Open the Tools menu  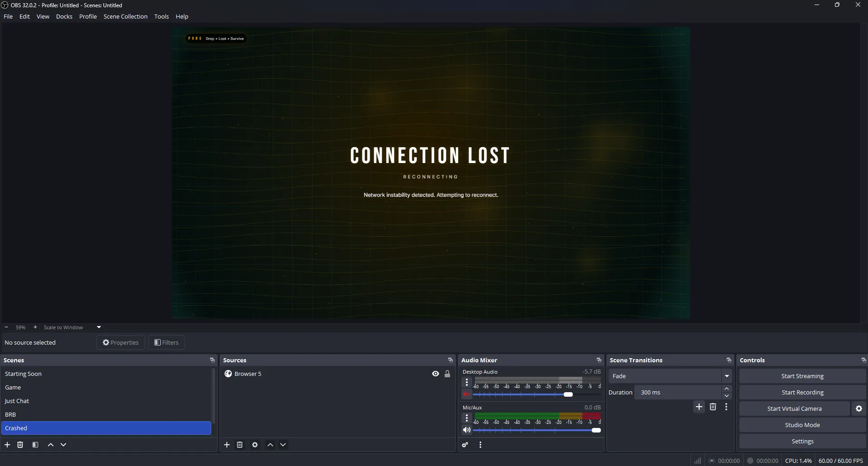tap(161, 16)
